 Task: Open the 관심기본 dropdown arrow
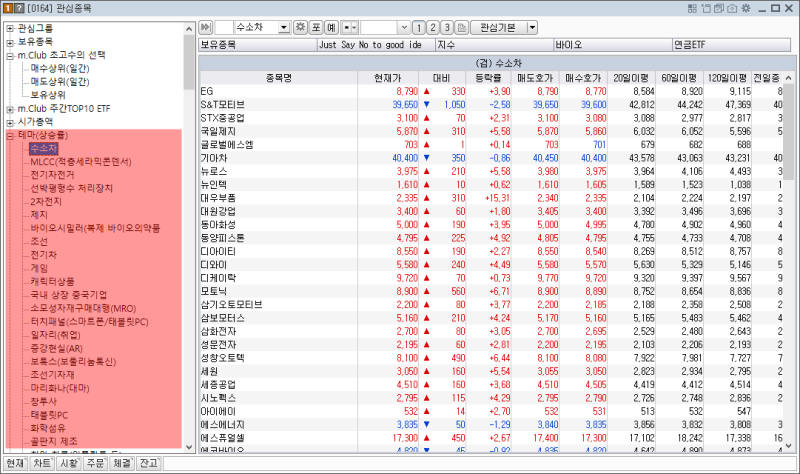point(532,28)
